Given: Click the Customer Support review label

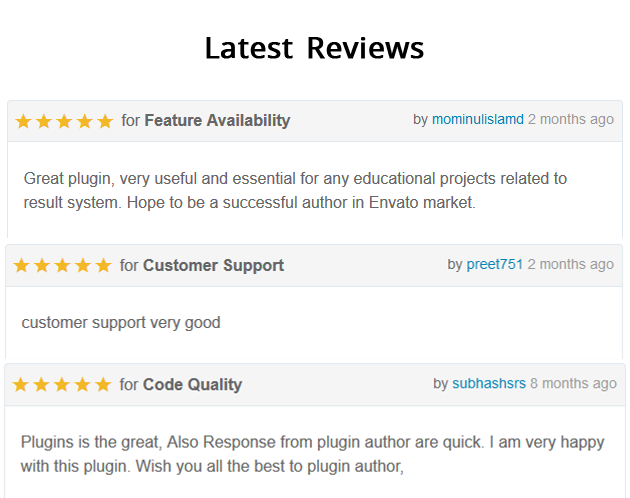Looking at the screenshot, I should click(x=213, y=266).
